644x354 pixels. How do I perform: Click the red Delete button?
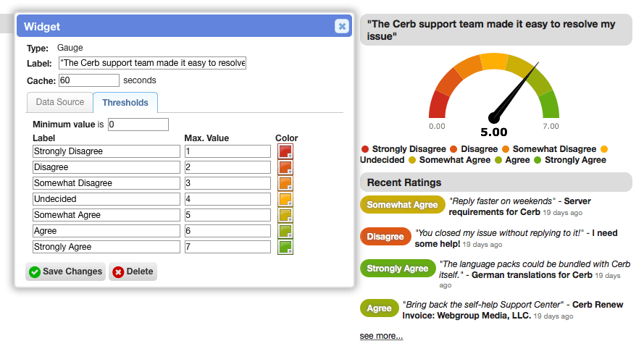[x=133, y=271]
